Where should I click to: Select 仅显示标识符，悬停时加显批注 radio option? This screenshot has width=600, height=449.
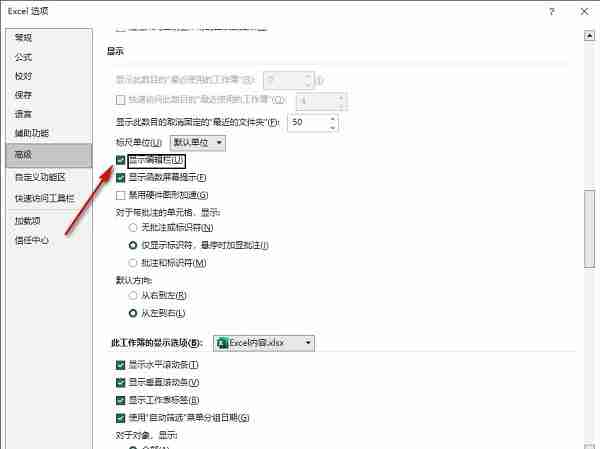tap(133, 245)
